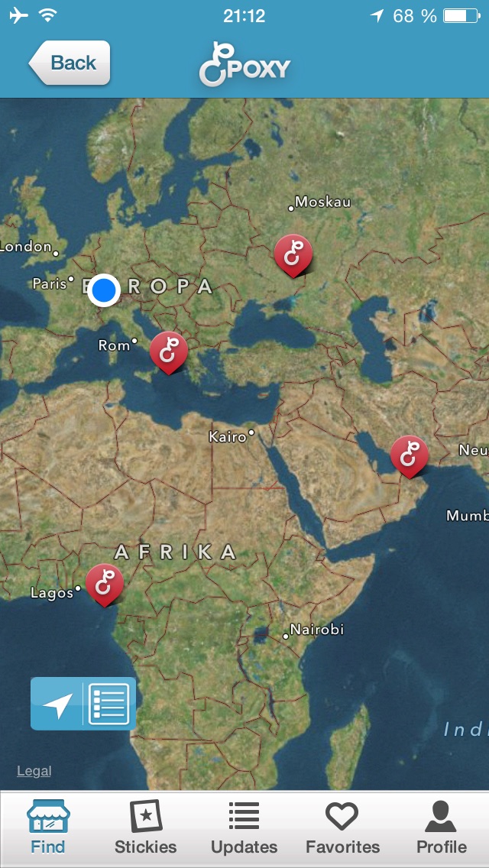The width and height of the screenshot is (489, 868).
Task: Tap the storefront icon above Find
Action: pyautogui.click(x=48, y=816)
